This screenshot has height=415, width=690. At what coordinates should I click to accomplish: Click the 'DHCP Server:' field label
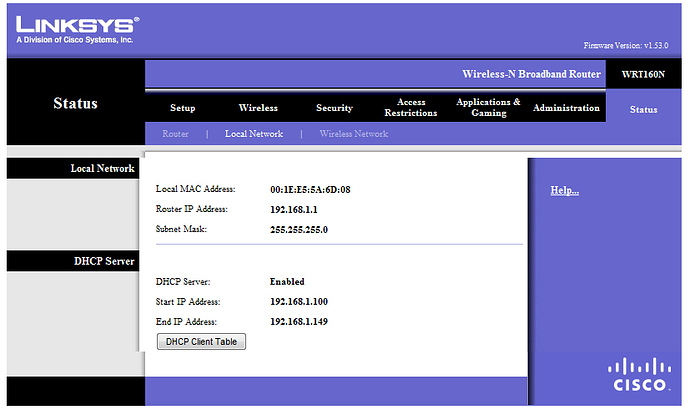coord(183,282)
